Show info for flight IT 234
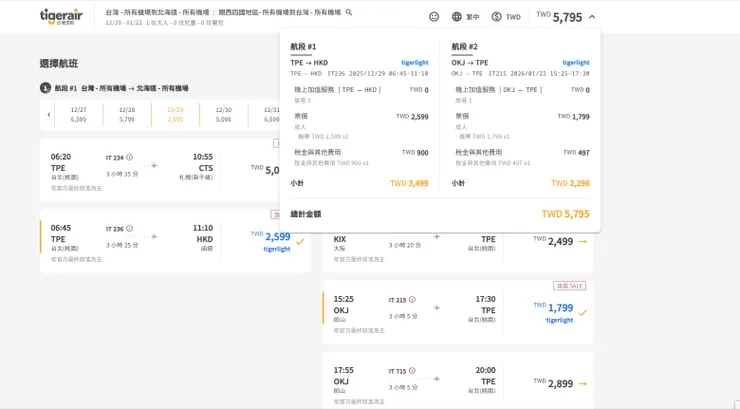Screen dimensions: 740x409 coord(129,157)
